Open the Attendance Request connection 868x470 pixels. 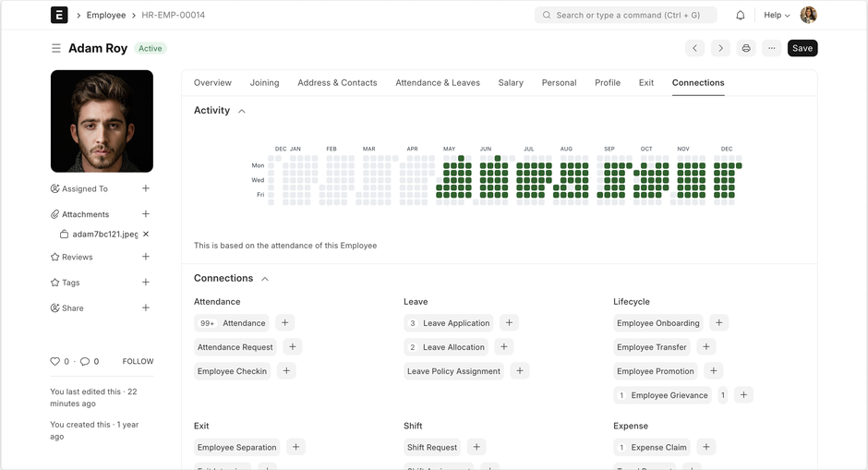click(x=235, y=347)
